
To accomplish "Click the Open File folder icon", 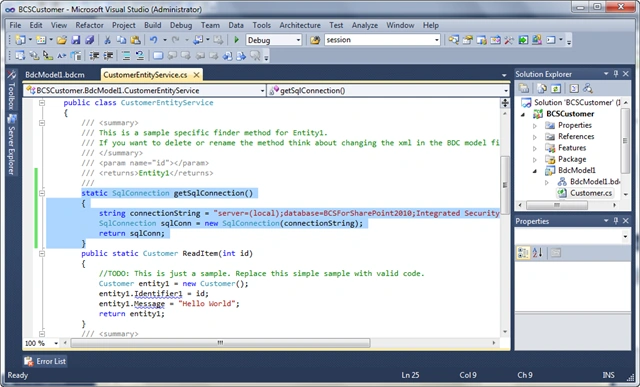I will tap(62, 40).
